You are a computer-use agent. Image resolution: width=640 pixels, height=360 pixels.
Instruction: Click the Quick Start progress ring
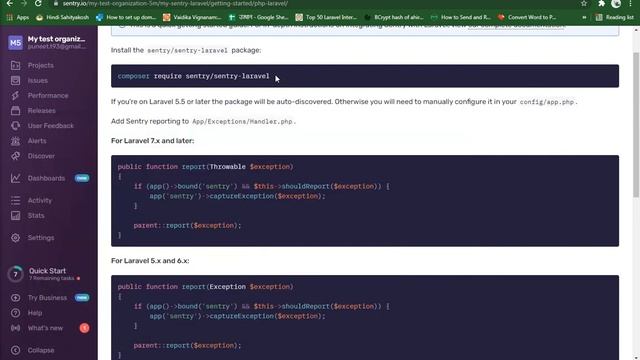point(16,274)
